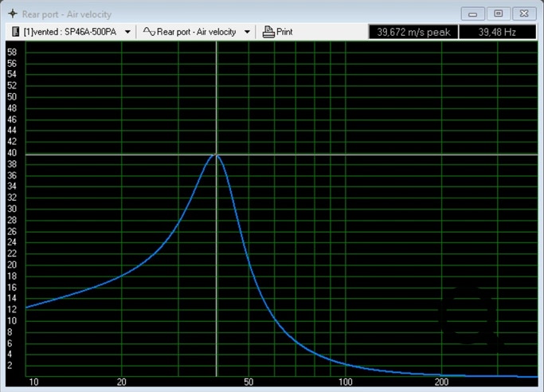Click the 100 label on the frequency axis
Screen dimensions: 544x392
coord(346,383)
